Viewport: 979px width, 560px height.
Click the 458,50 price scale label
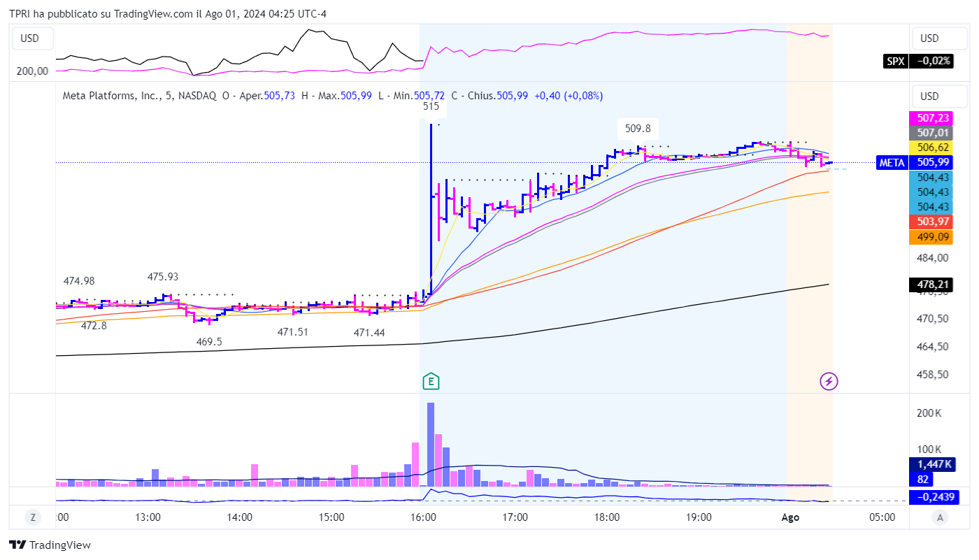coord(931,374)
